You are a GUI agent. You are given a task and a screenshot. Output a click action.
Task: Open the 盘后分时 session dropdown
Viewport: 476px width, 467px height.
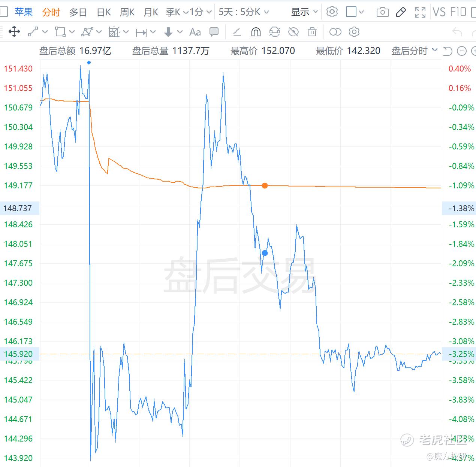[415, 51]
